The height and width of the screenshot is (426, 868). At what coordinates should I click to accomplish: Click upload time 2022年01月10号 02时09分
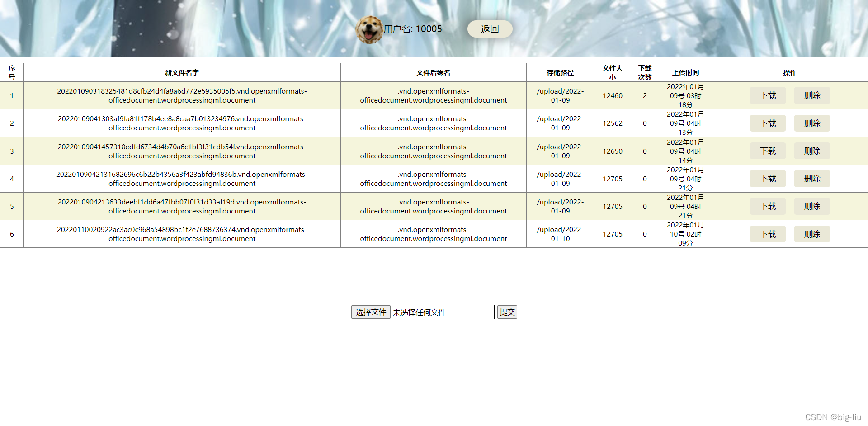[x=685, y=234]
